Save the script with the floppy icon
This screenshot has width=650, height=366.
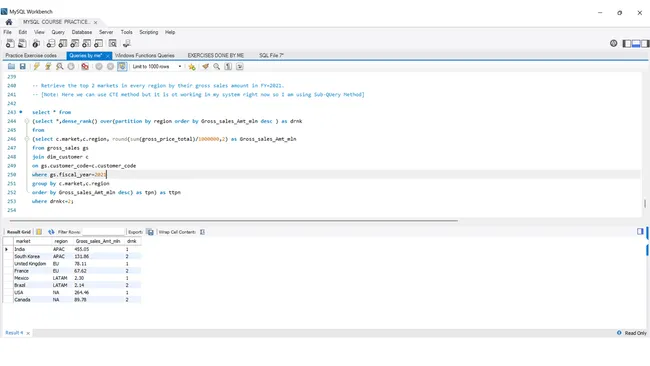point(22,66)
